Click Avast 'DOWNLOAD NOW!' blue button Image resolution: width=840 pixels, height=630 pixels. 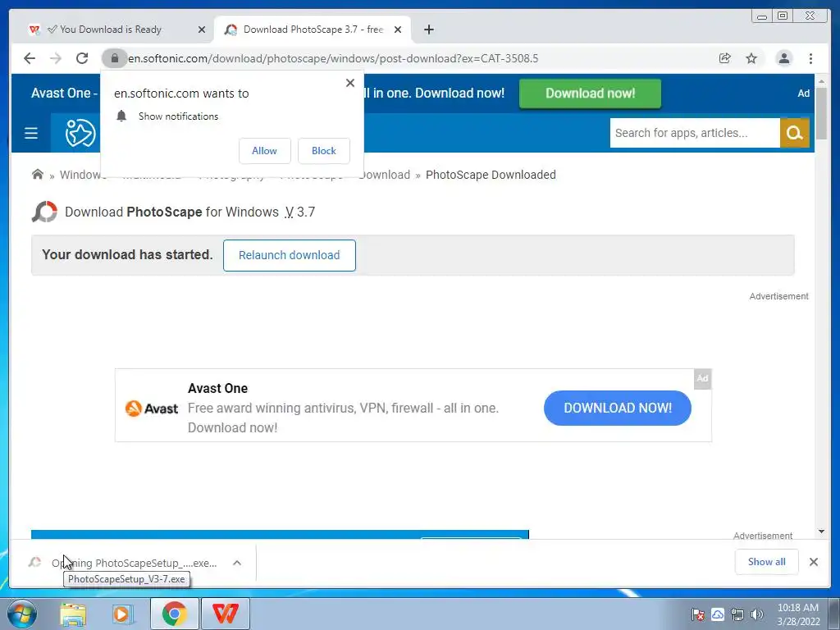[617, 408]
